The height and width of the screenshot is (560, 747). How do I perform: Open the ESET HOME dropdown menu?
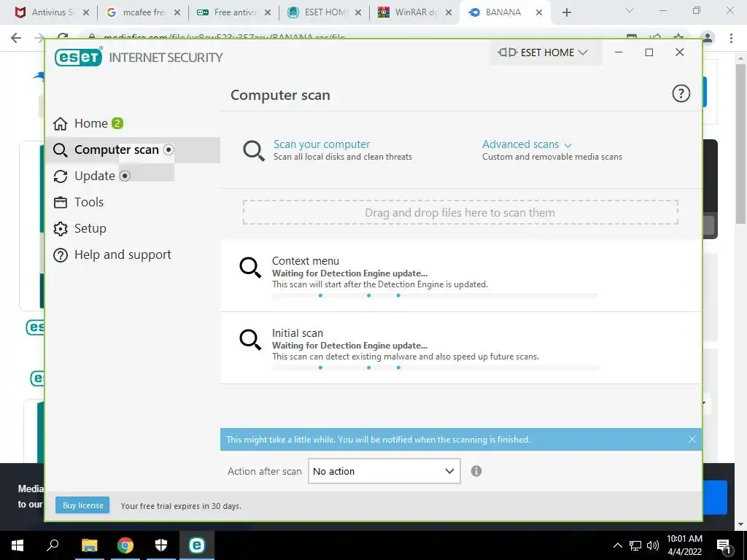tap(546, 52)
